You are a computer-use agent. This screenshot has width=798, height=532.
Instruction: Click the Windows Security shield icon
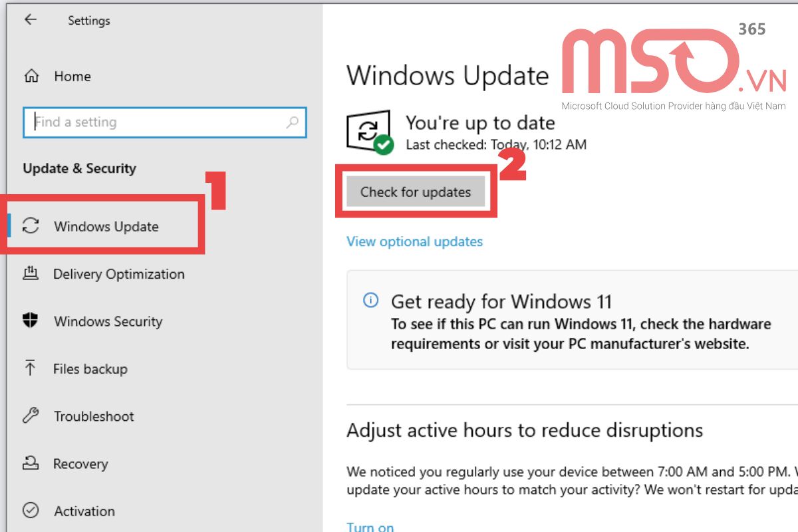[x=31, y=321]
